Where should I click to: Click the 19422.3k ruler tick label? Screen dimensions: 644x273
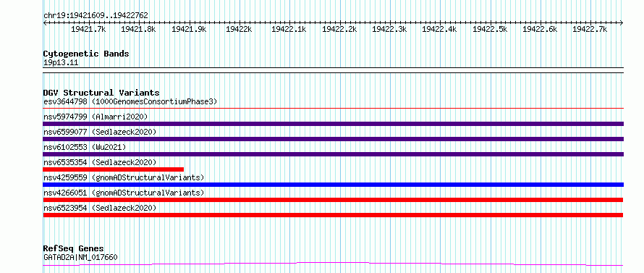pos(389,29)
